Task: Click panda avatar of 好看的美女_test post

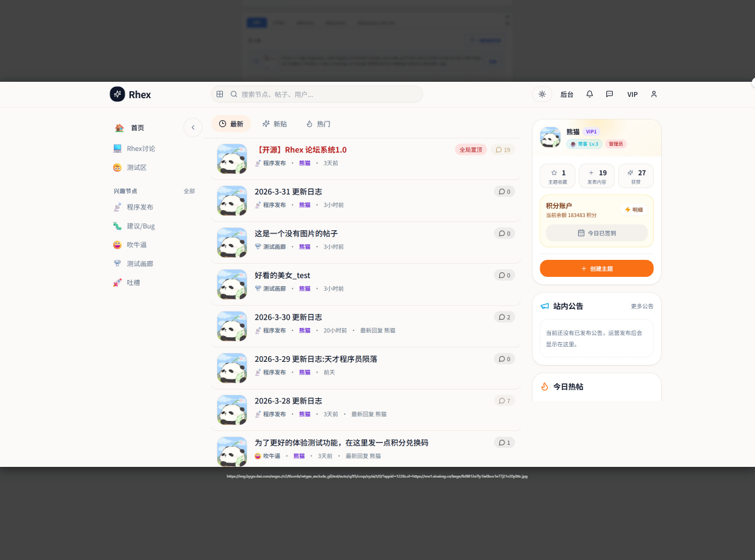Action: click(232, 284)
